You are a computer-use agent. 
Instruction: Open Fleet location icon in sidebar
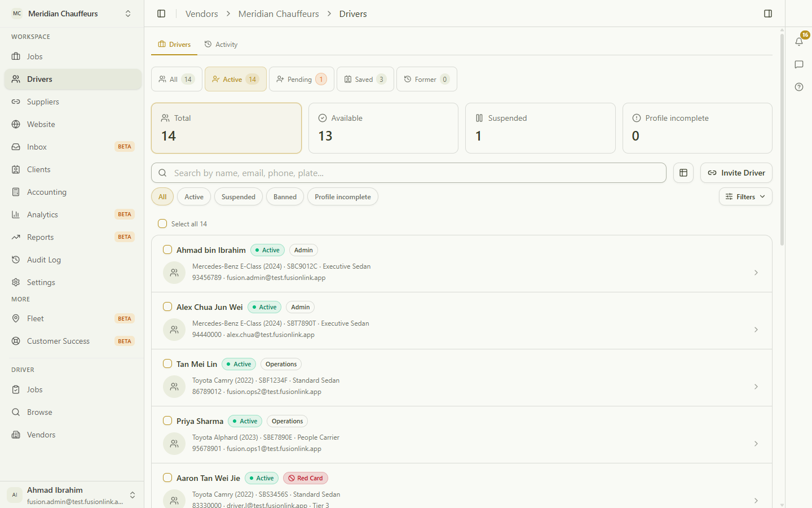(16, 318)
